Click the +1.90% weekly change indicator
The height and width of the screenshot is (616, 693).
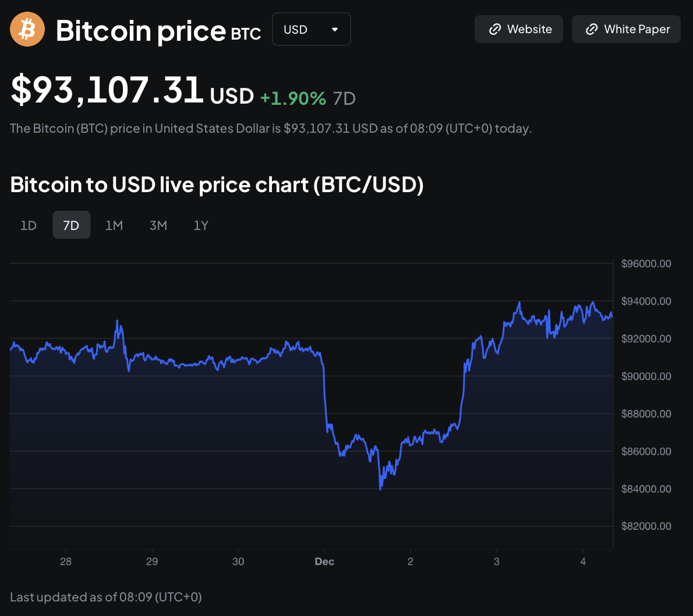(293, 98)
